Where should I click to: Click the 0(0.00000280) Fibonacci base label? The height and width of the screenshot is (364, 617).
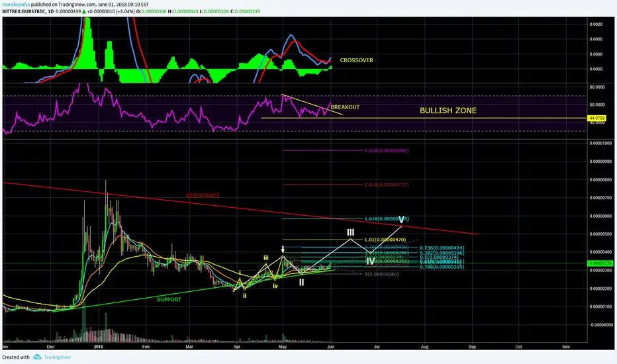coord(382,274)
